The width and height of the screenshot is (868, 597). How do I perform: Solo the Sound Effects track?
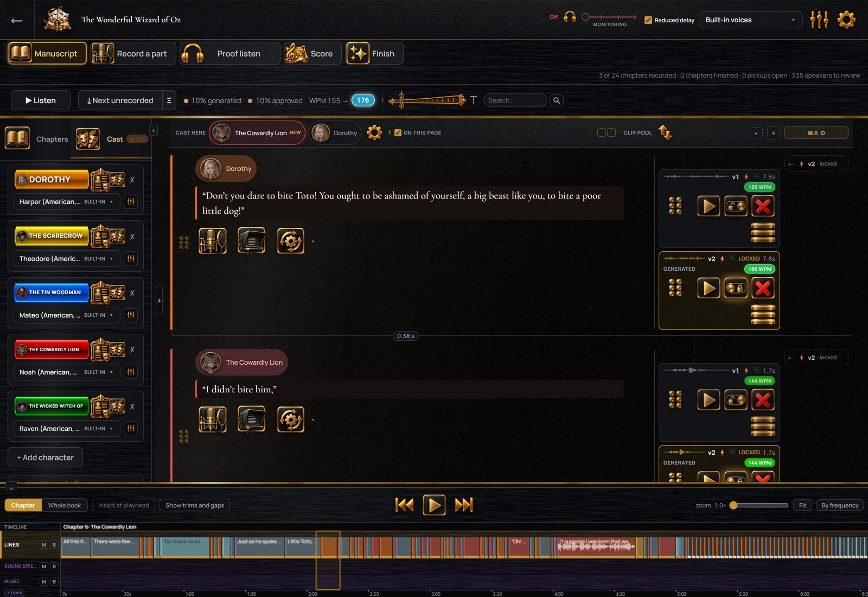[x=54, y=566]
